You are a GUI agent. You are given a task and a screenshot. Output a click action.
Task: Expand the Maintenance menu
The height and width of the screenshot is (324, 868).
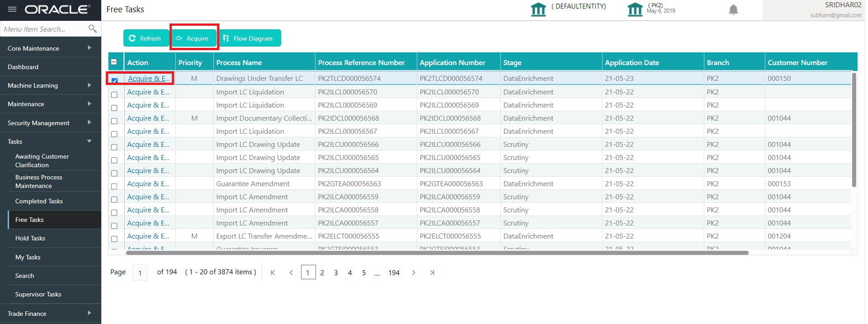(50, 104)
